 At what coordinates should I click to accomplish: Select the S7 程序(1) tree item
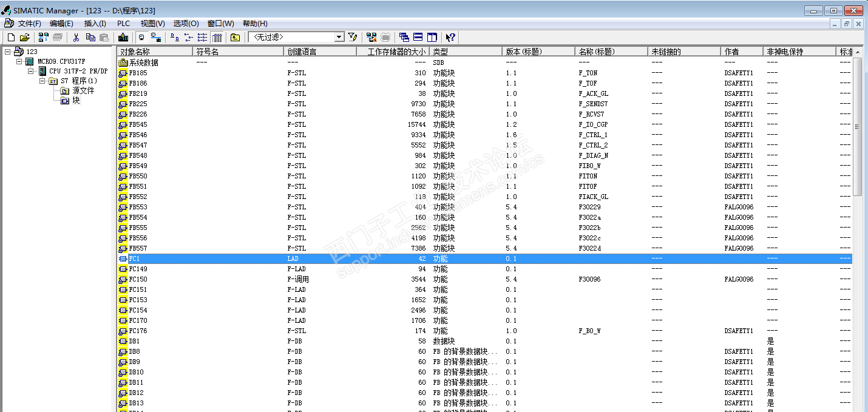(78, 81)
